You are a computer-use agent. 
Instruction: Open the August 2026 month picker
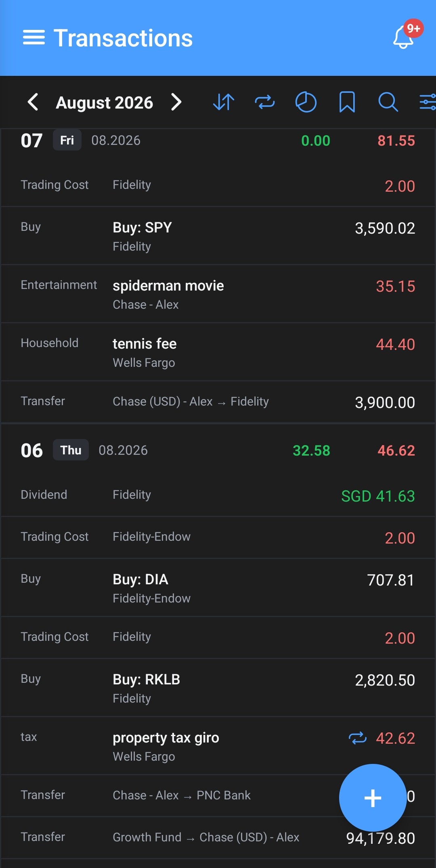105,102
